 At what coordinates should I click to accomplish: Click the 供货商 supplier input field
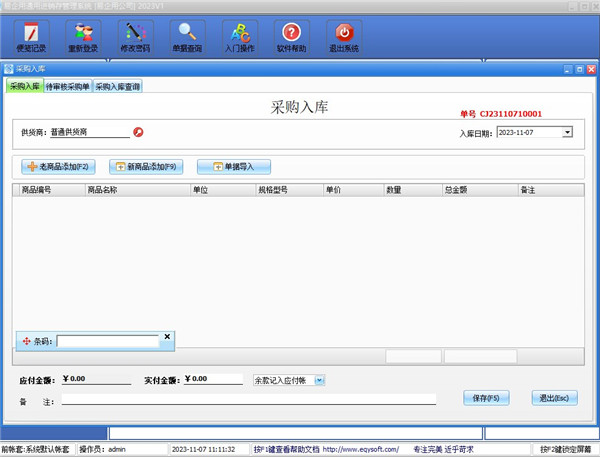pos(90,132)
